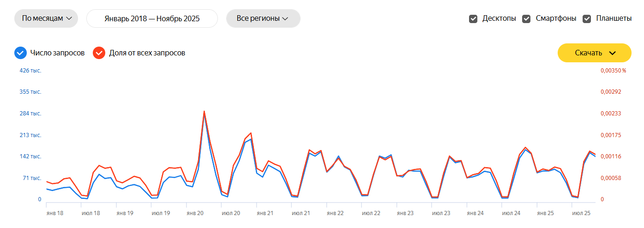Open the Январь 2018 — Ноябрь 2025 date range
Screen dimensions: 644x228
click(152, 19)
